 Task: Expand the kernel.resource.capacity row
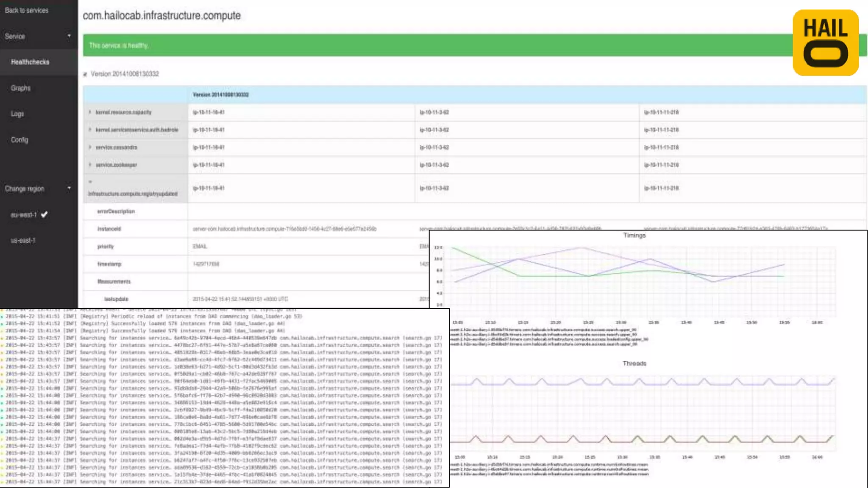coord(90,112)
